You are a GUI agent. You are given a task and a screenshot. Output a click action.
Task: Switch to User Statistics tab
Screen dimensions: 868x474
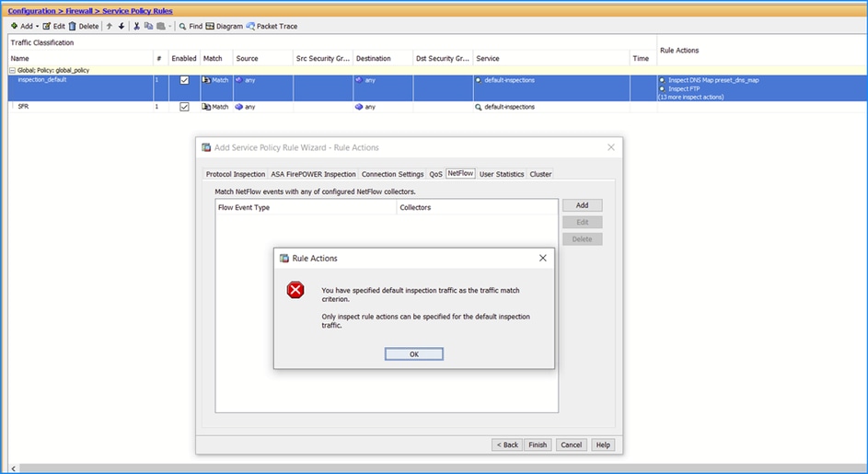(x=502, y=174)
